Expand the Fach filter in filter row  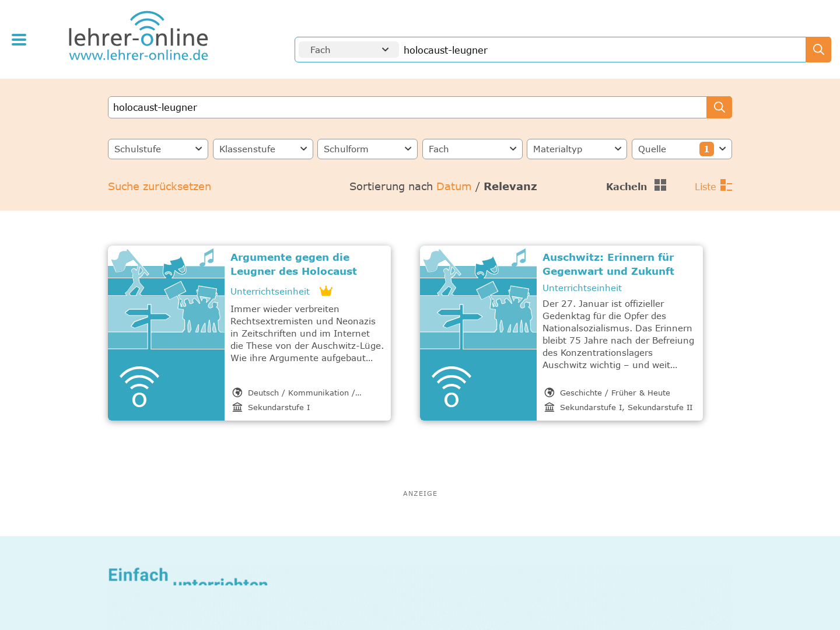point(473,149)
